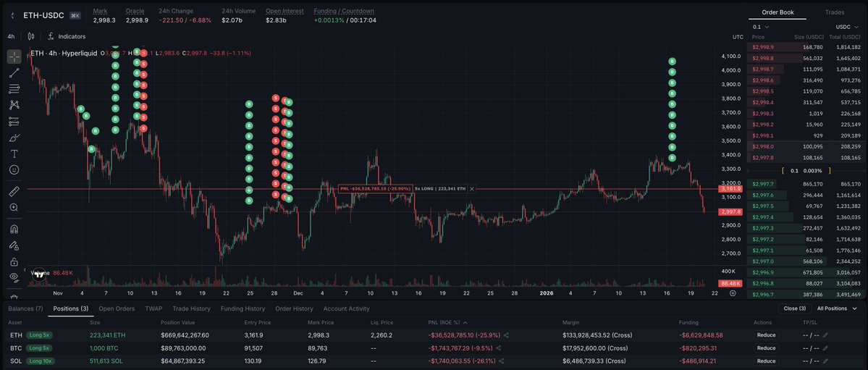Expand the All Positions filter dropdown
The image size is (868, 370).
point(836,308)
